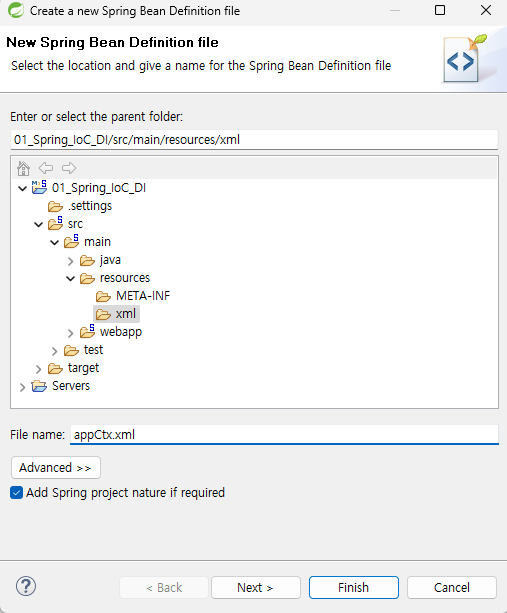This screenshot has width=507, height=613.
Task: Select the xml tree label
Action: 125,314
